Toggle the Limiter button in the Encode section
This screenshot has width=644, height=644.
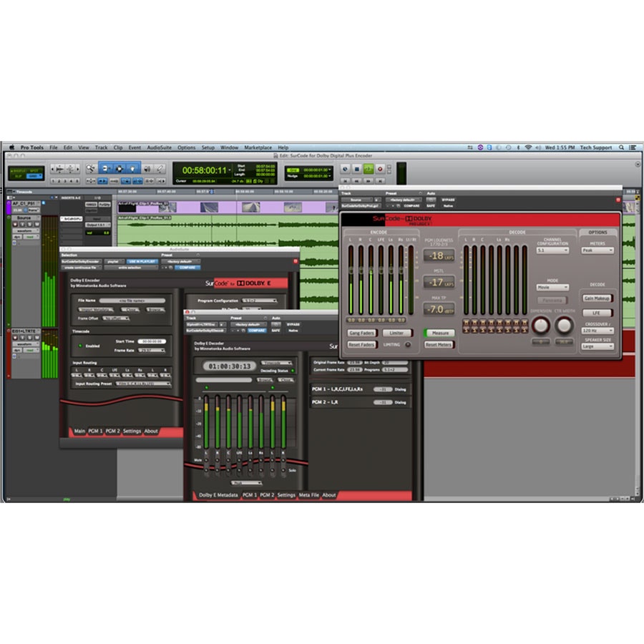click(396, 333)
